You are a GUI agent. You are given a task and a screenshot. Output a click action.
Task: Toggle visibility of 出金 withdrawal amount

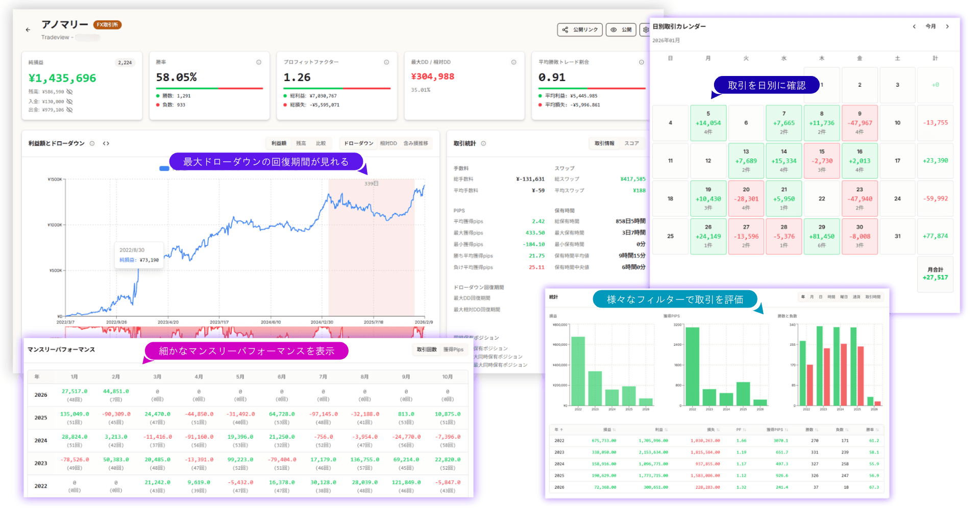click(x=69, y=110)
